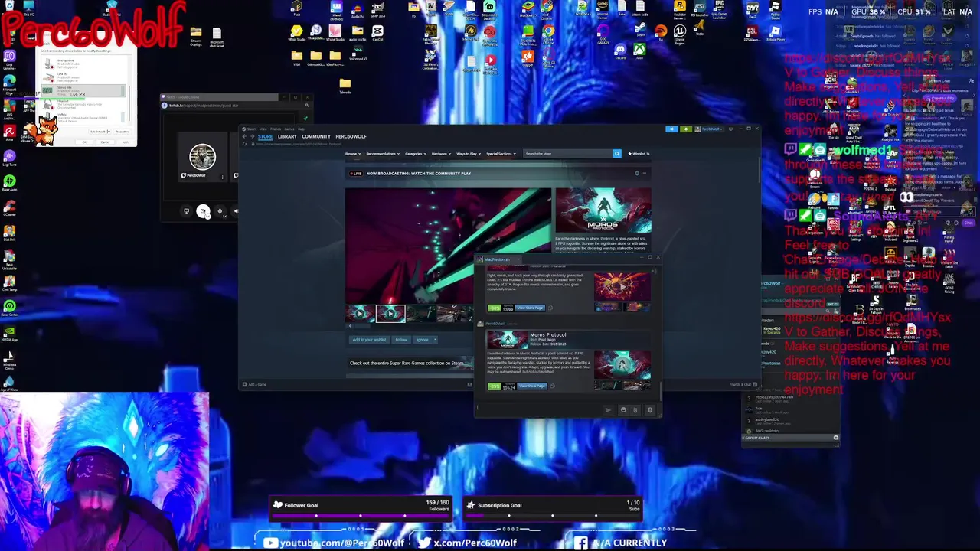980x551 pixels.
Task: Open Browse dropdown in Steam store
Action: point(352,154)
